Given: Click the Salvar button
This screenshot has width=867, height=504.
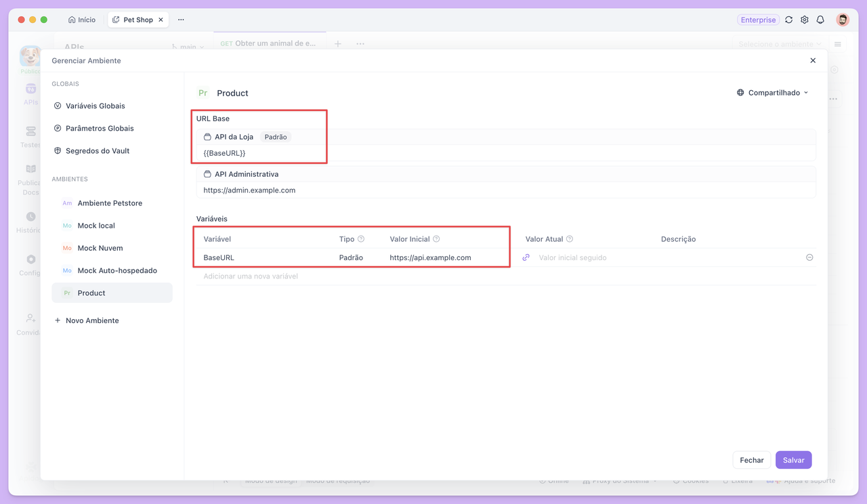Looking at the screenshot, I should tap(794, 460).
